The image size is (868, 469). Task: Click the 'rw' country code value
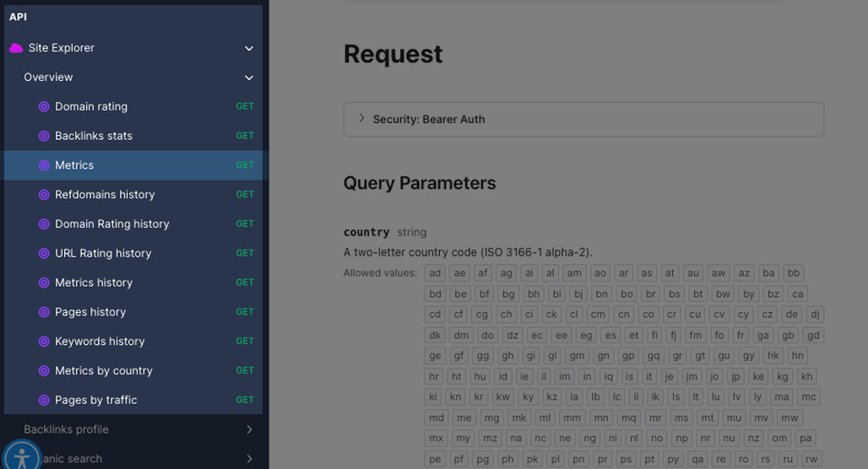(811, 459)
